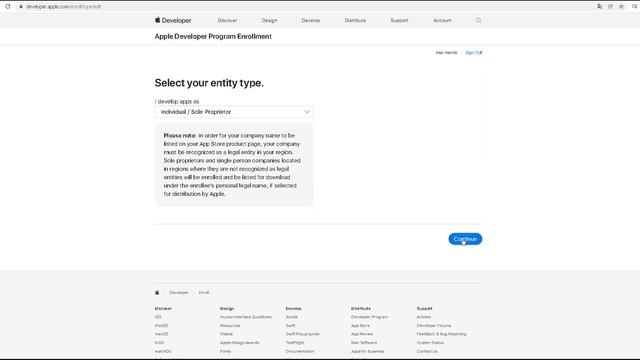Screen dimensions: 640x360
Task: Open the Xcode footer link
Action: tap(291, 317)
